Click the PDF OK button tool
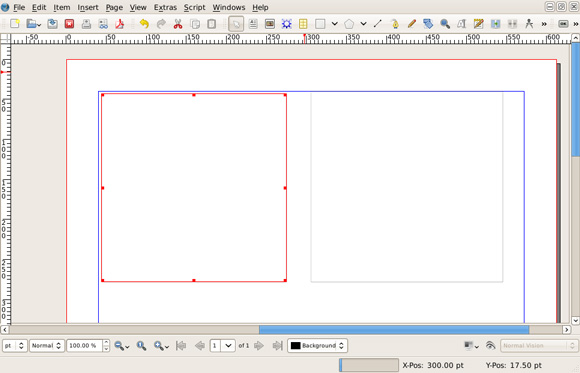The height and width of the screenshot is (373, 580). click(563, 24)
